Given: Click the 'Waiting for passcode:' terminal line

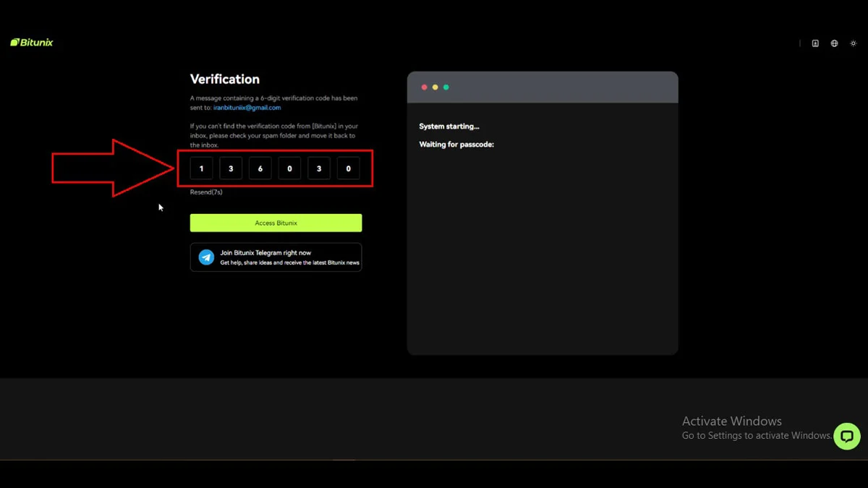Looking at the screenshot, I should (x=456, y=145).
